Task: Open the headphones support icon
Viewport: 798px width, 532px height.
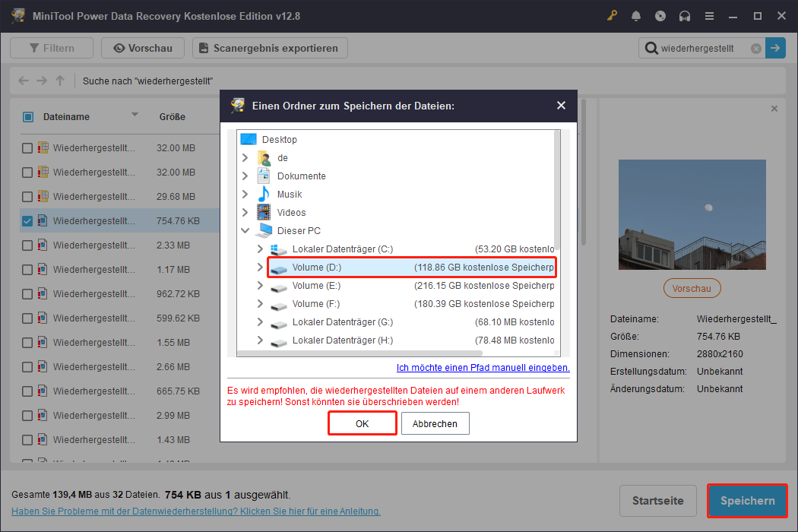Action: click(x=685, y=15)
